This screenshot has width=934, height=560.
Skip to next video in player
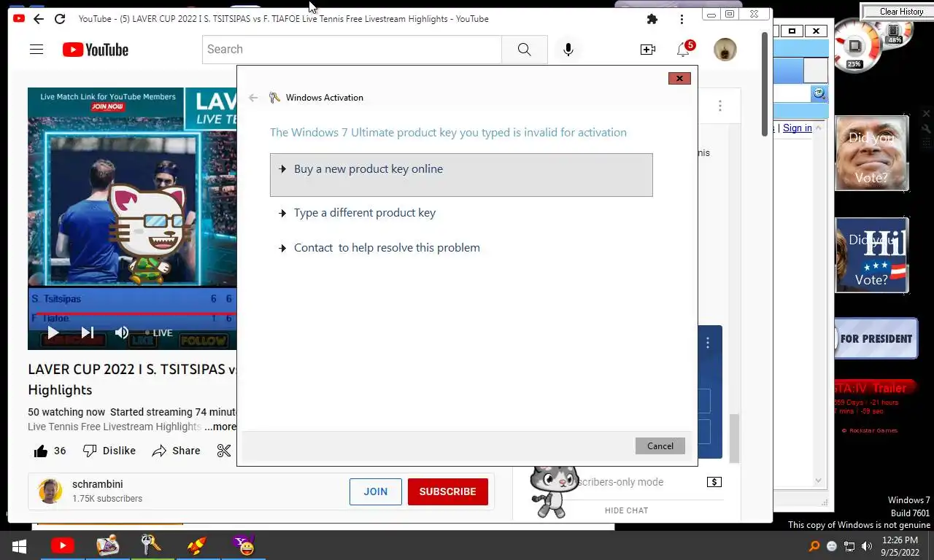(88, 332)
